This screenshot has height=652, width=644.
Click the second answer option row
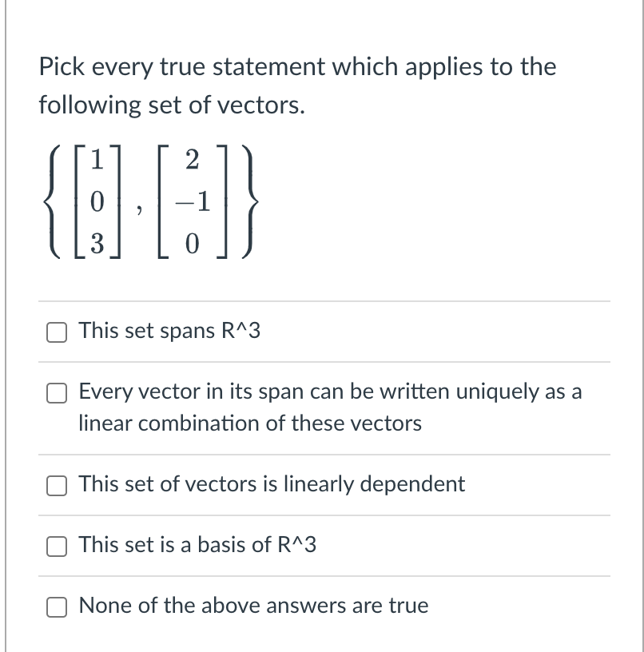320,407
